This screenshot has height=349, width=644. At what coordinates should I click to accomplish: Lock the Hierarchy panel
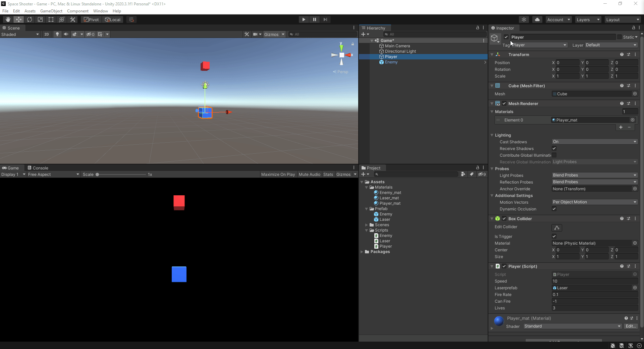[478, 28]
